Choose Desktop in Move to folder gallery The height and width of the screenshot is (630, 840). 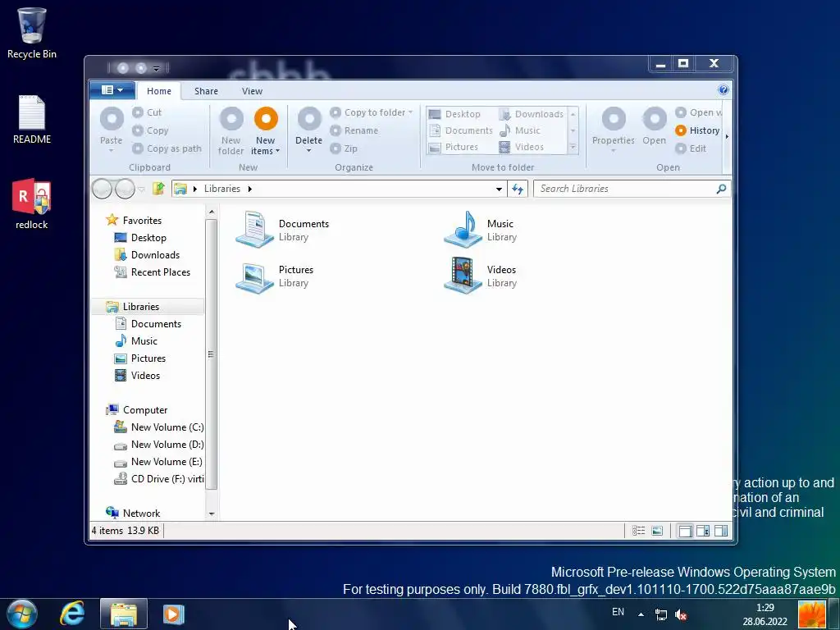[454, 114]
